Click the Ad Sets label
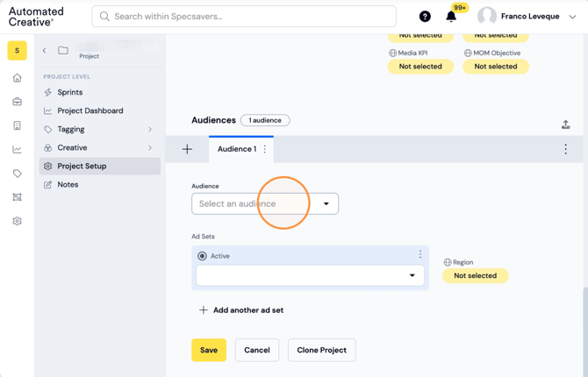 203,237
